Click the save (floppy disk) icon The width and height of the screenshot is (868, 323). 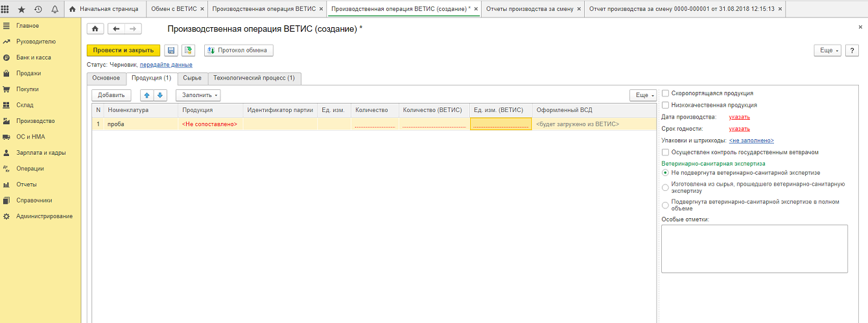click(x=171, y=50)
